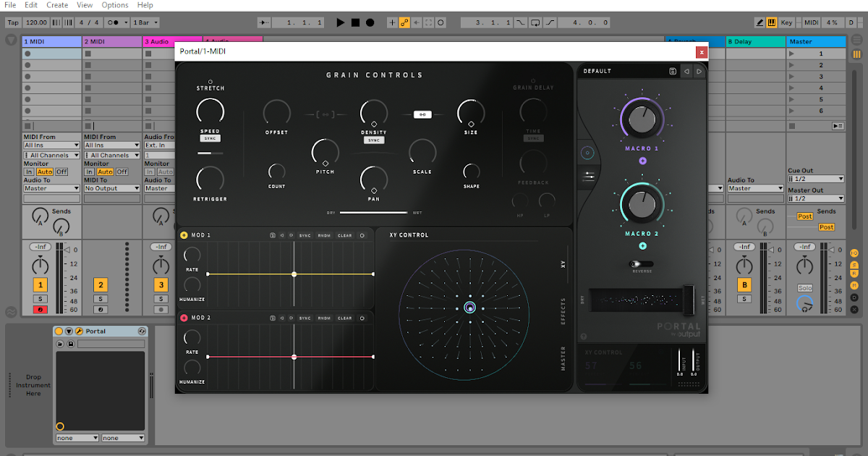Toggle the MOD 1 power icon
Viewport: 868px width, 456px height.
point(362,235)
